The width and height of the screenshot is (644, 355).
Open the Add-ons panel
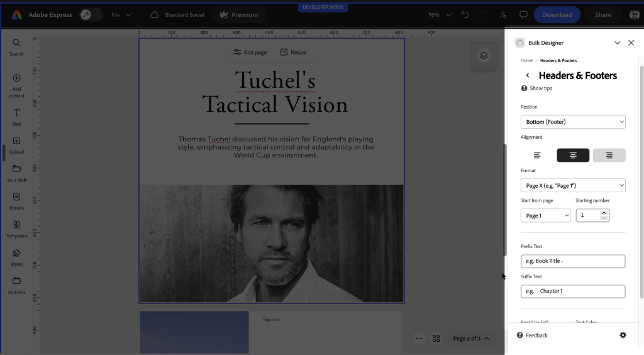click(x=16, y=286)
